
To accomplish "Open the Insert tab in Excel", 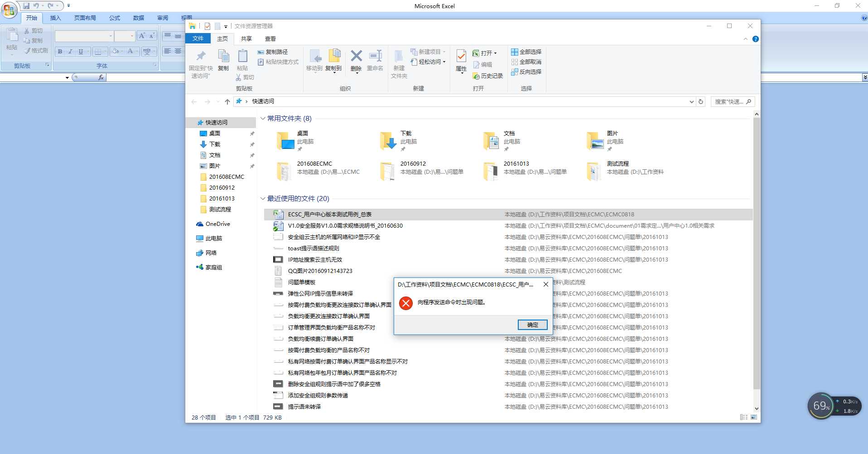I will point(55,18).
